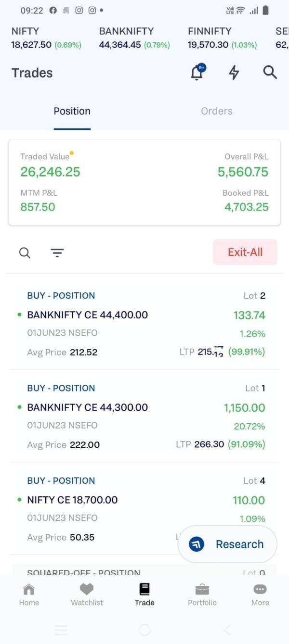Open the NIFTY CE 18,700.00 position
This screenshot has width=289, height=644.
72,500
